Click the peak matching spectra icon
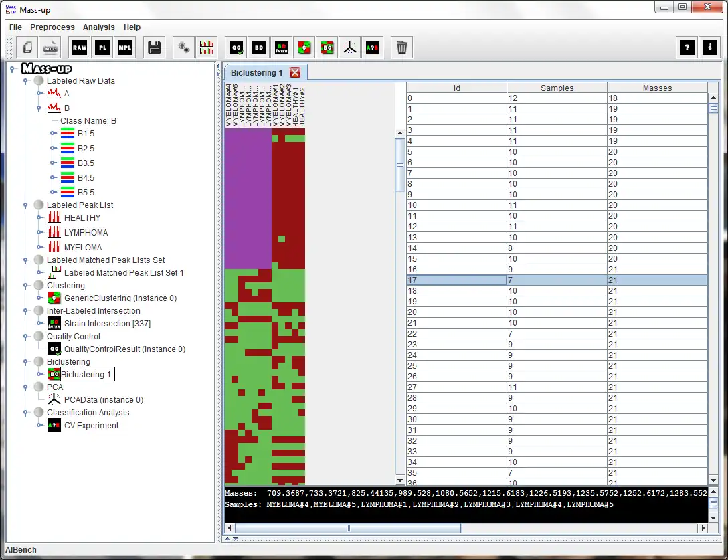The image size is (728, 560). point(206,48)
